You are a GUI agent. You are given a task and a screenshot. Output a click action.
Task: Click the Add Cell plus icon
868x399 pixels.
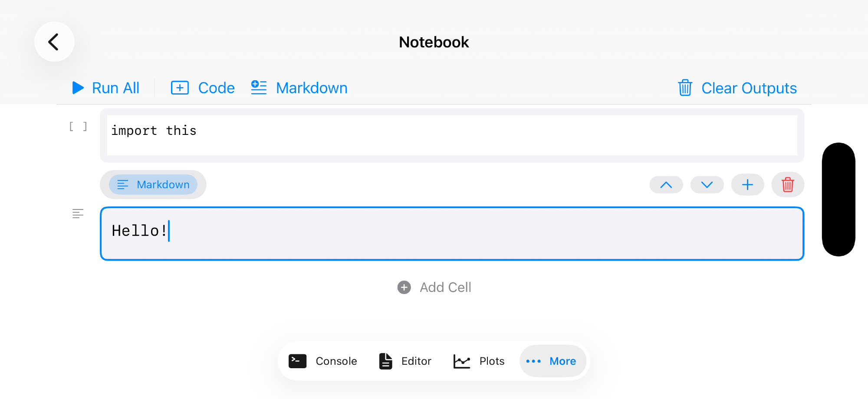[x=404, y=287]
